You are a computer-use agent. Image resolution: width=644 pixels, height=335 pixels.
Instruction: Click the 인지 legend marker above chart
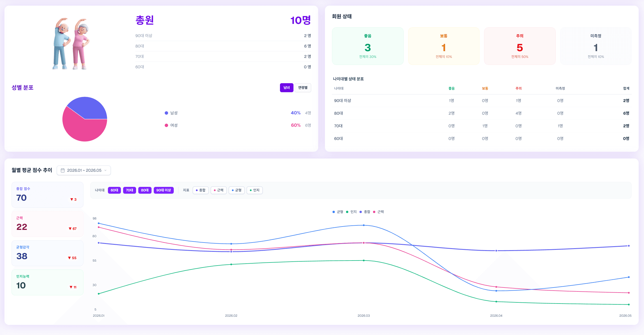coord(347,212)
